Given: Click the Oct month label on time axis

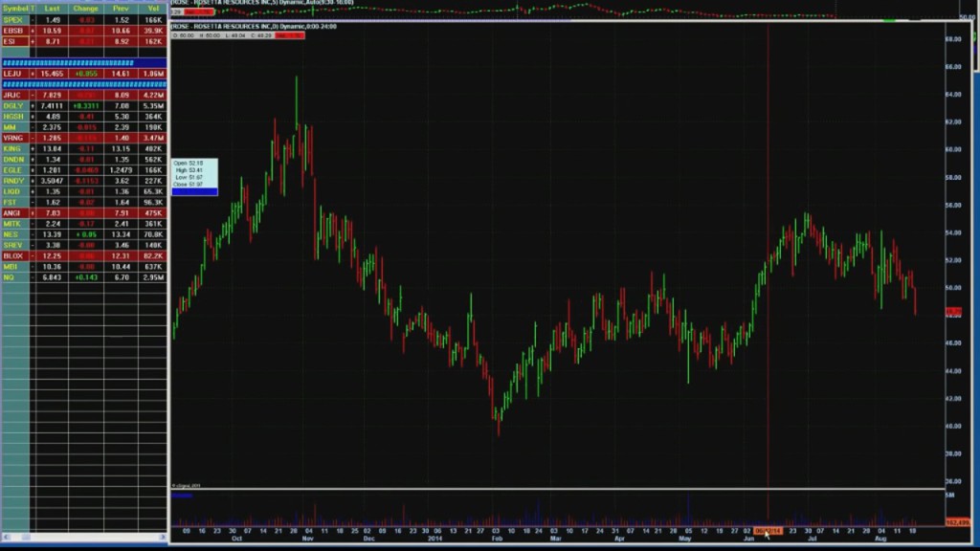Looking at the screenshot, I should (x=236, y=539).
